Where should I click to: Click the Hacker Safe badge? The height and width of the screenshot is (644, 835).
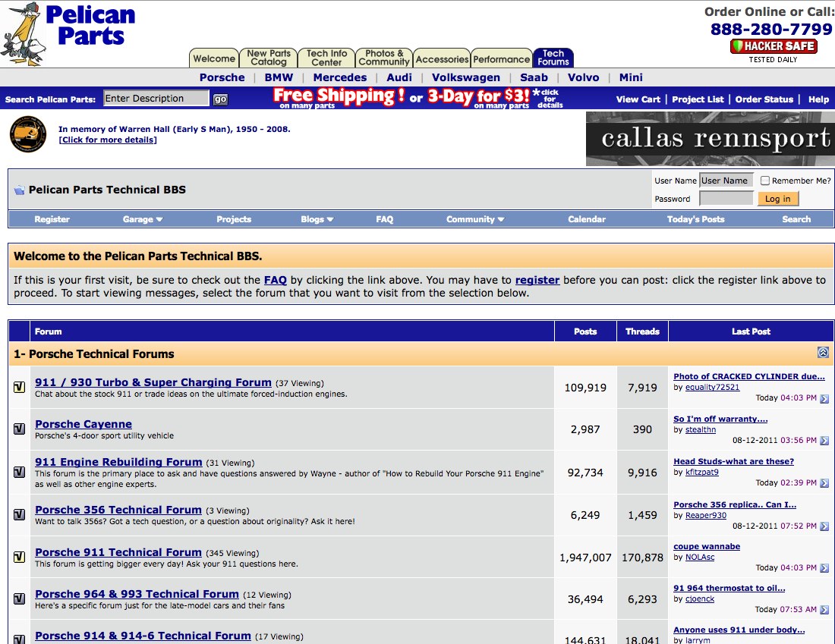point(773,46)
